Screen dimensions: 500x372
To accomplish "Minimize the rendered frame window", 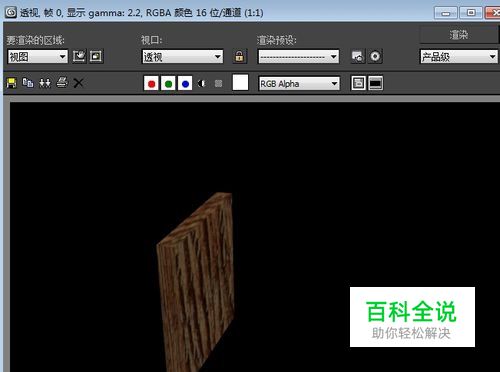I will (446, 13).
